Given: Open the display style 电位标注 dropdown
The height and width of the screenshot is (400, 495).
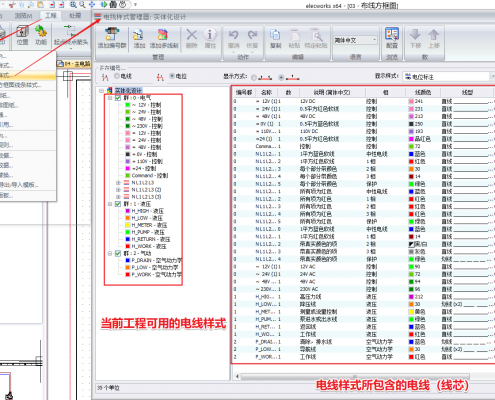Looking at the screenshot, I should [x=448, y=77].
